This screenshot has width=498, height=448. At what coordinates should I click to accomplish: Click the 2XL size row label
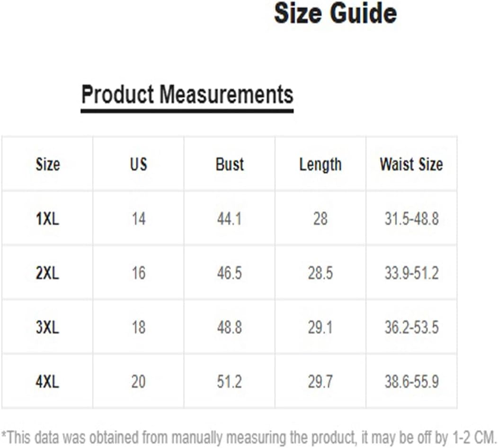pyautogui.click(x=47, y=273)
